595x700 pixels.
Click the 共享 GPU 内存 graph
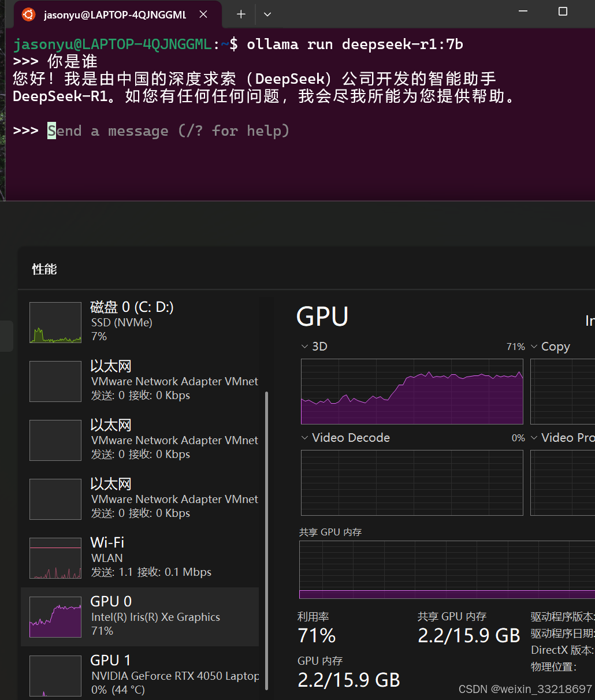(447, 569)
